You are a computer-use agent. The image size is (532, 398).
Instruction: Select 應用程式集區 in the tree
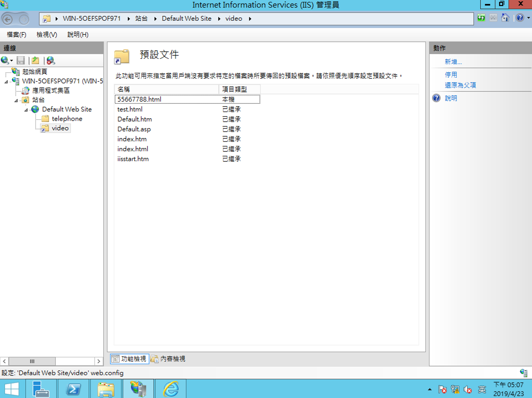point(50,90)
